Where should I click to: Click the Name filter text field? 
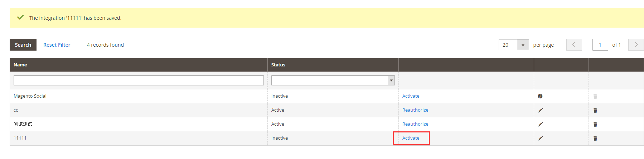coord(139,80)
